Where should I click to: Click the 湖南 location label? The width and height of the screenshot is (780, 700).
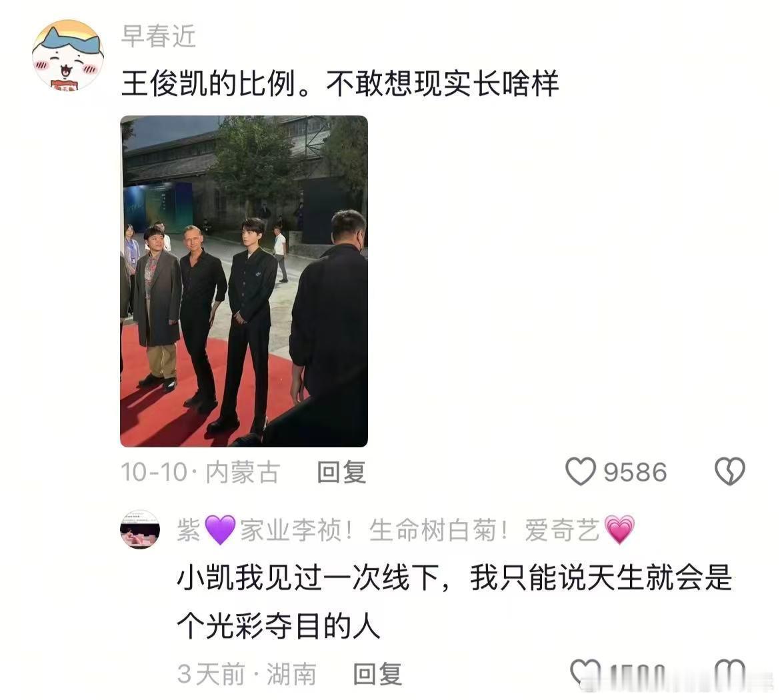tap(291, 675)
